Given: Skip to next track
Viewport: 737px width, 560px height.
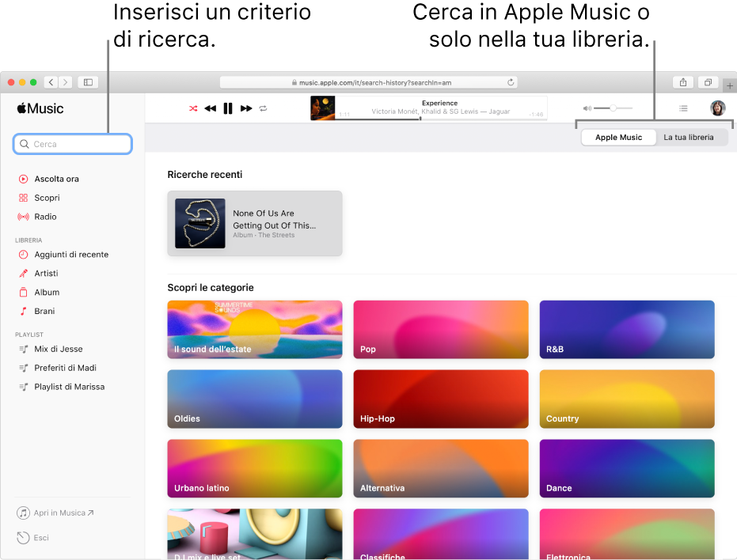Looking at the screenshot, I should point(246,108).
